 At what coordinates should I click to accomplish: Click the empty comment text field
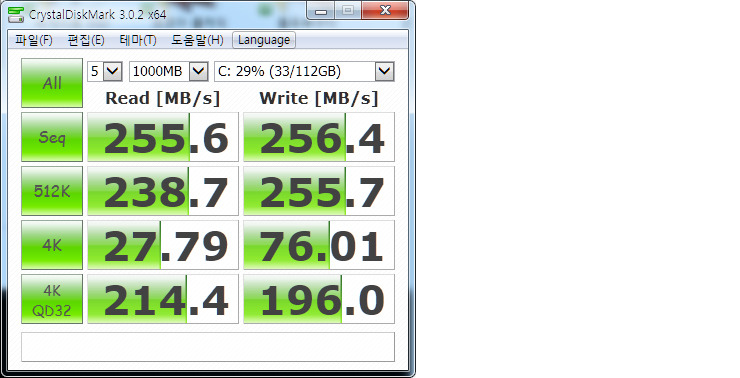[x=208, y=347]
